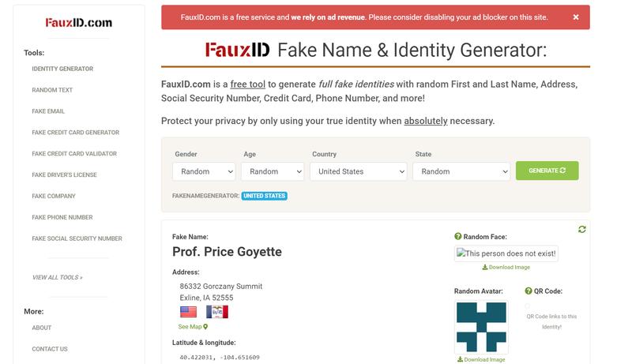Open the Gender dropdown
The width and height of the screenshot is (632, 364).
click(204, 171)
